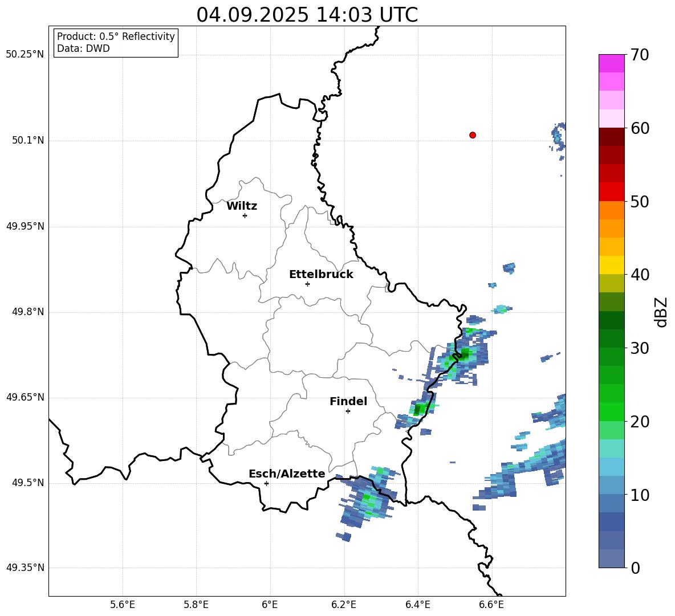Click the 60 dBZ colorbar label

[x=640, y=128]
